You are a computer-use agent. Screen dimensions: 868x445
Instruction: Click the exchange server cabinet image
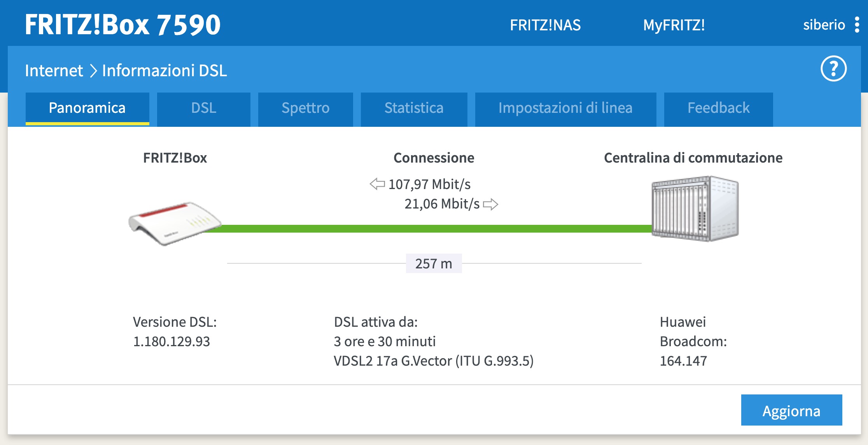pyautogui.click(x=695, y=208)
